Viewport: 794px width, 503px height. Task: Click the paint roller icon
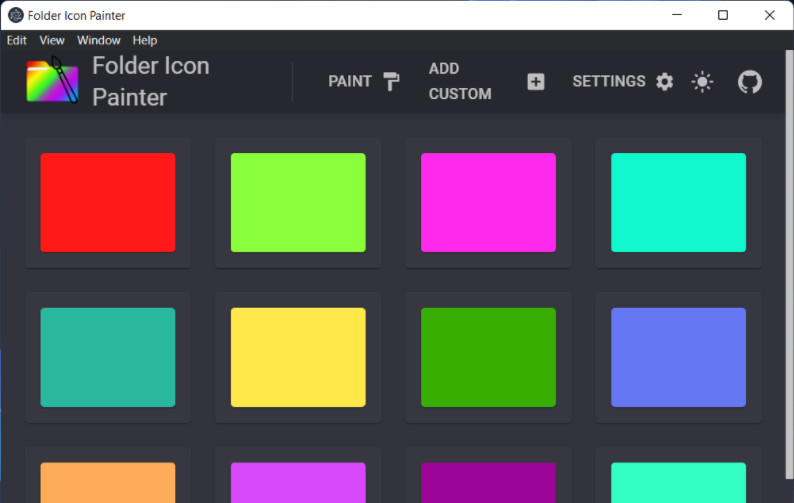click(x=391, y=82)
